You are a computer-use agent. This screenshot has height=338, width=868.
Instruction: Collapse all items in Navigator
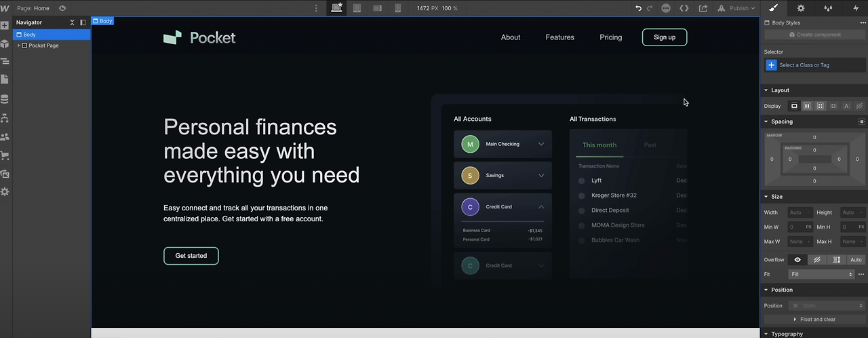pyautogui.click(x=73, y=22)
